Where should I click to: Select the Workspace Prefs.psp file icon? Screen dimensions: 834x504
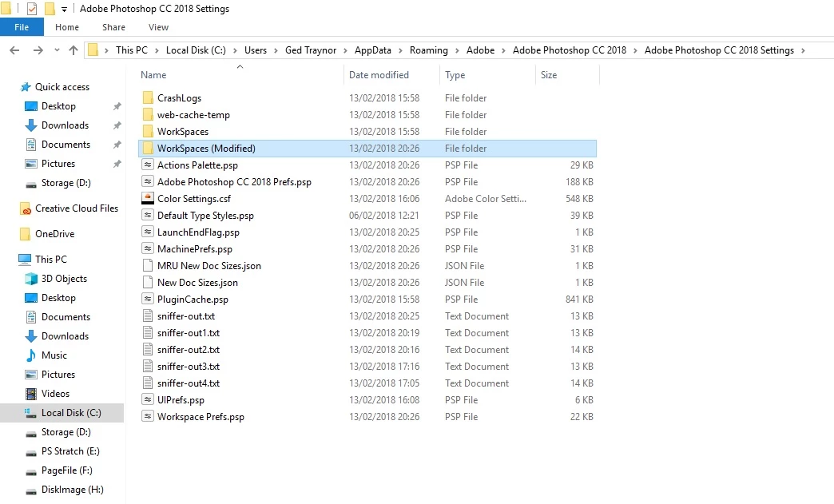coord(148,417)
